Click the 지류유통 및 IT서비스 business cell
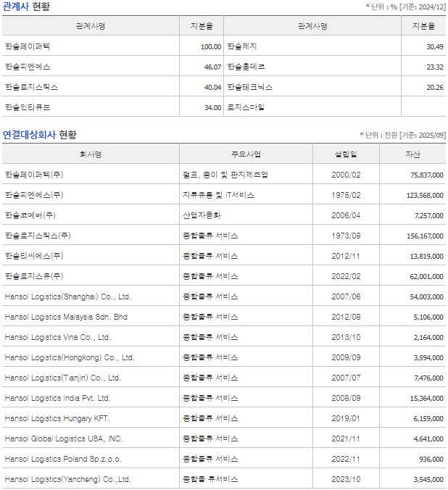448x490 pixels. (x=218, y=195)
